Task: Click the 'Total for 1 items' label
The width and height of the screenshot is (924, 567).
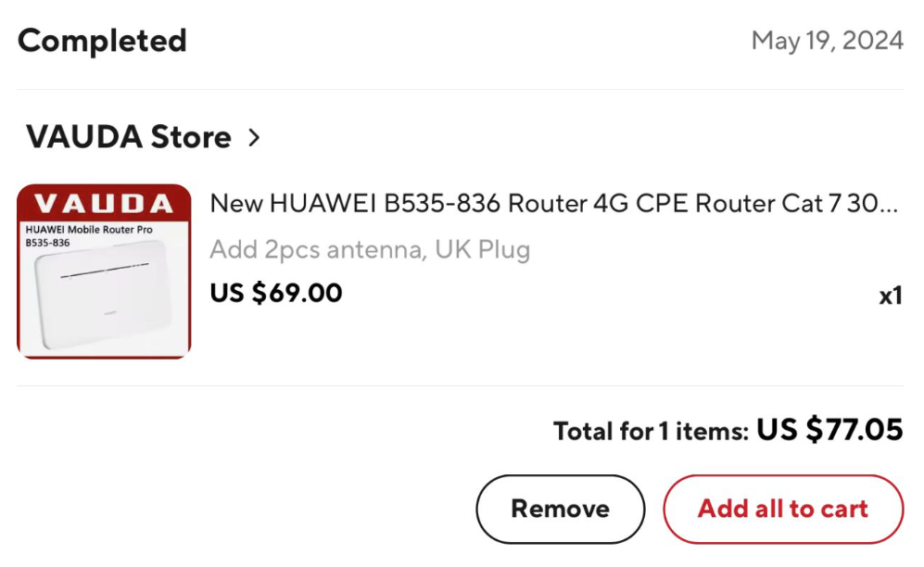Action: [651, 431]
